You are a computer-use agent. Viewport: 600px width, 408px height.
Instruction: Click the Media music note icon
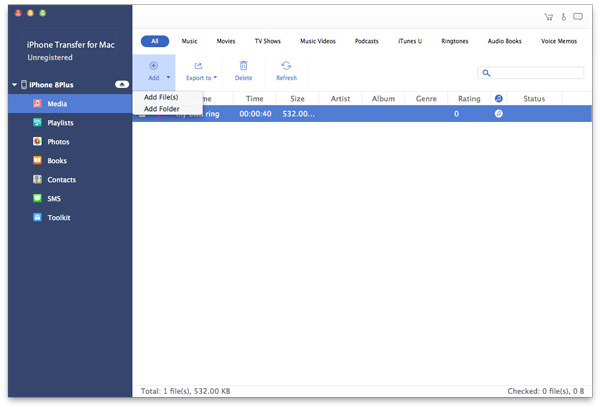(x=37, y=103)
